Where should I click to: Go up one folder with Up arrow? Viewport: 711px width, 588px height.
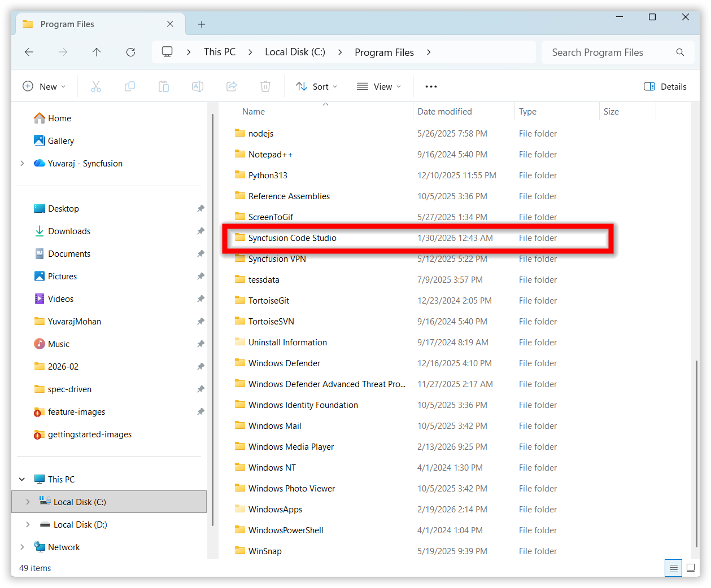[97, 52]
